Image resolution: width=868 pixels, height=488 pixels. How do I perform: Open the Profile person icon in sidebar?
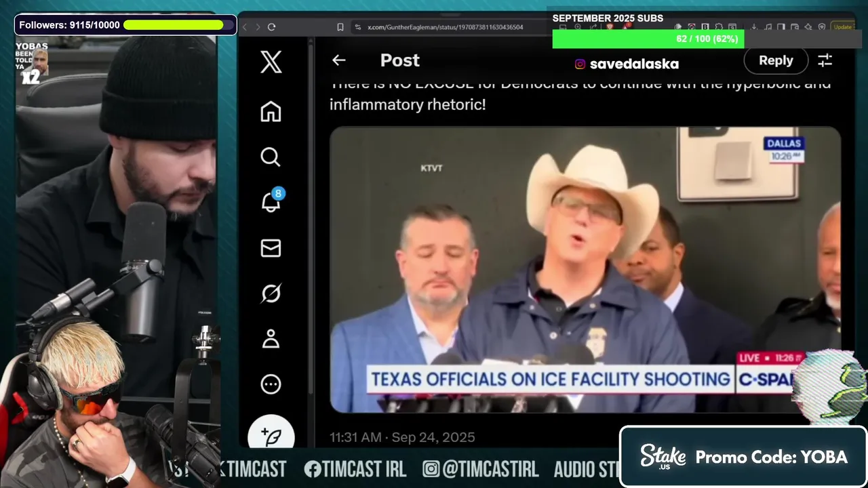271,339
